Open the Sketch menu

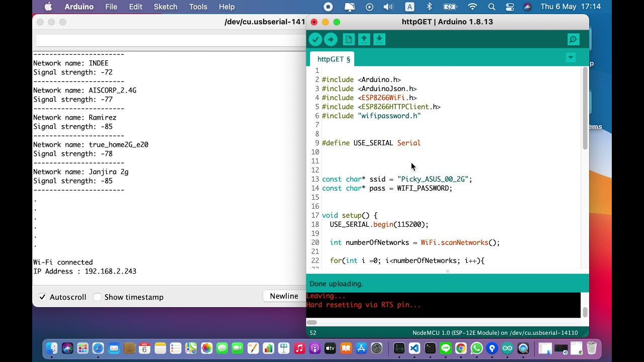pos(166,7)
